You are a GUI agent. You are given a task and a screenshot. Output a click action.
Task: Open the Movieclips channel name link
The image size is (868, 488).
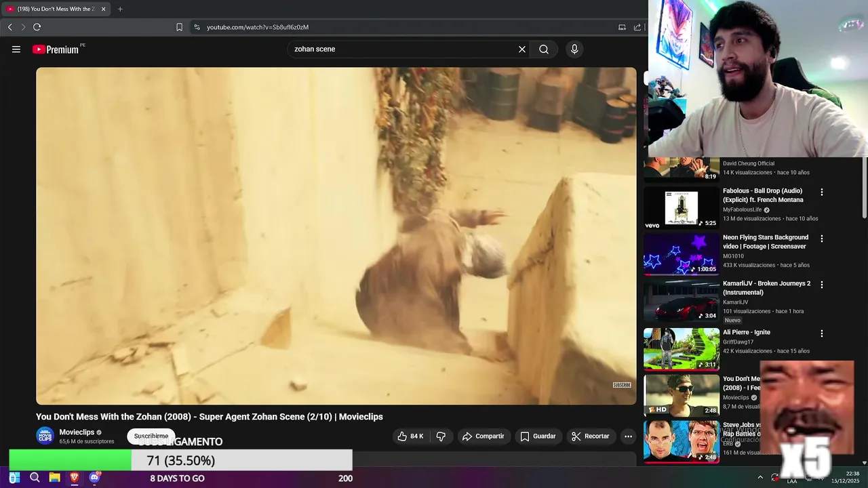(77, 432)
